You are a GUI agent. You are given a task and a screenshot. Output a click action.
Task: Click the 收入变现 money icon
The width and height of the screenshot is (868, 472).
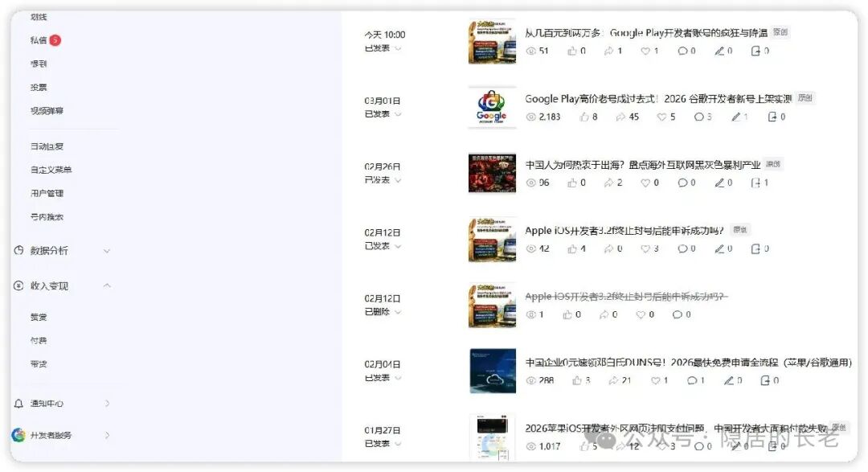pyautogui.click(x=18, y=285)
